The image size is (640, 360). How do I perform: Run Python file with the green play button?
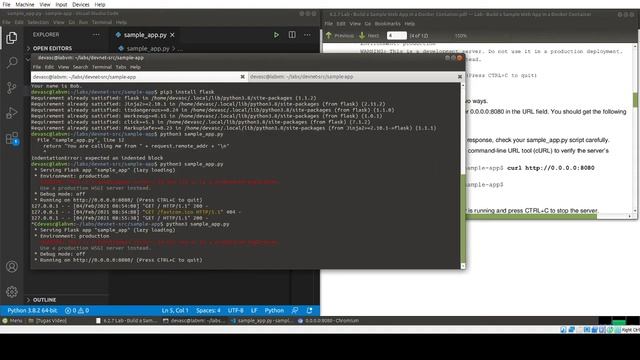[276, 35]
